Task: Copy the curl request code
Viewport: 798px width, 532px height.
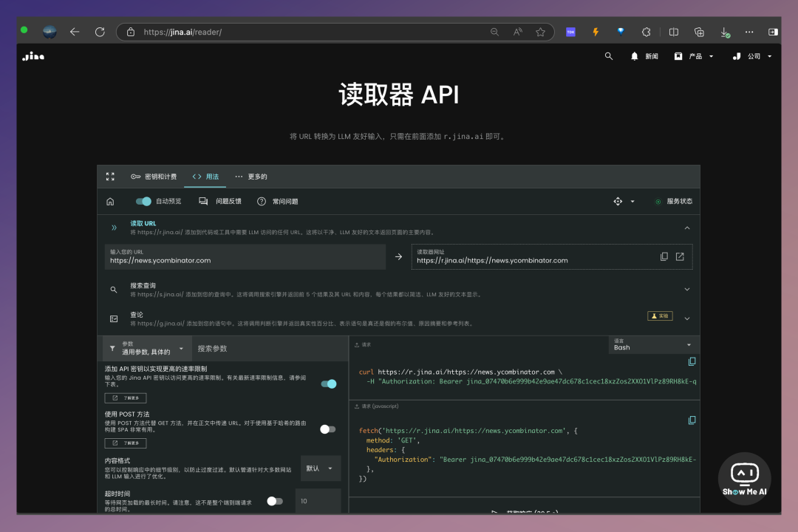Action: [x=692, y=361]
